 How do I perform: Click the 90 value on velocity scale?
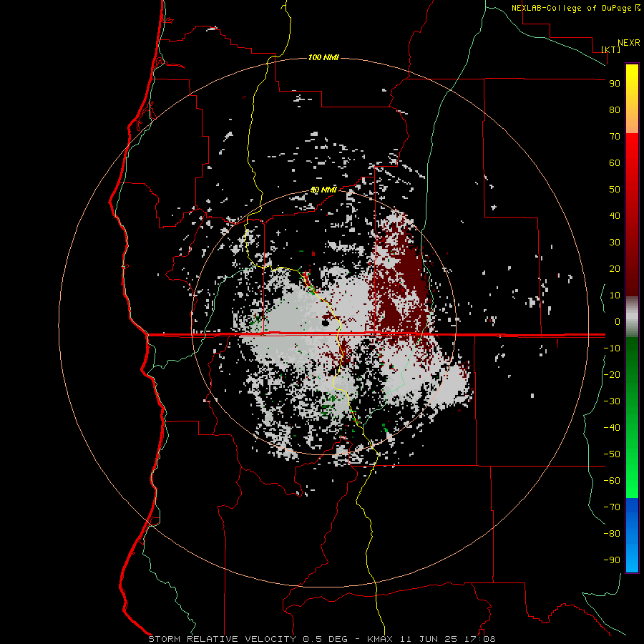pos(615,84)
